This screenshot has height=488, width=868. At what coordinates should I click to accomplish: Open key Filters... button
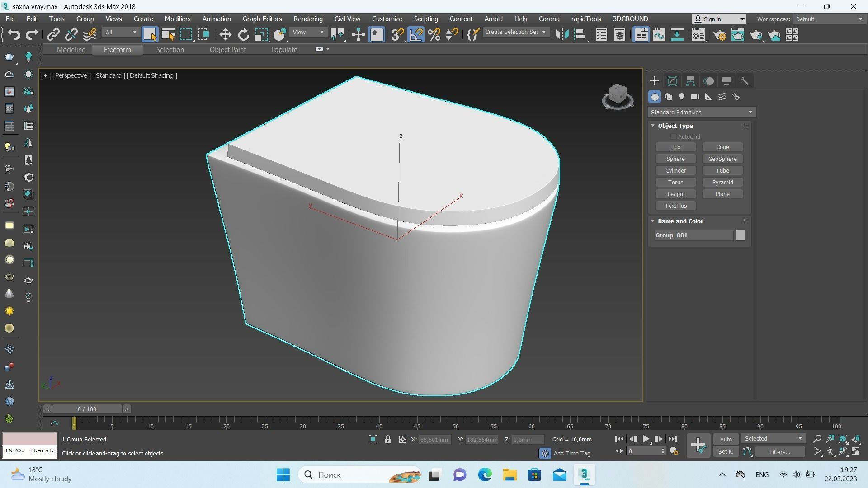click(x=780, y=452)
